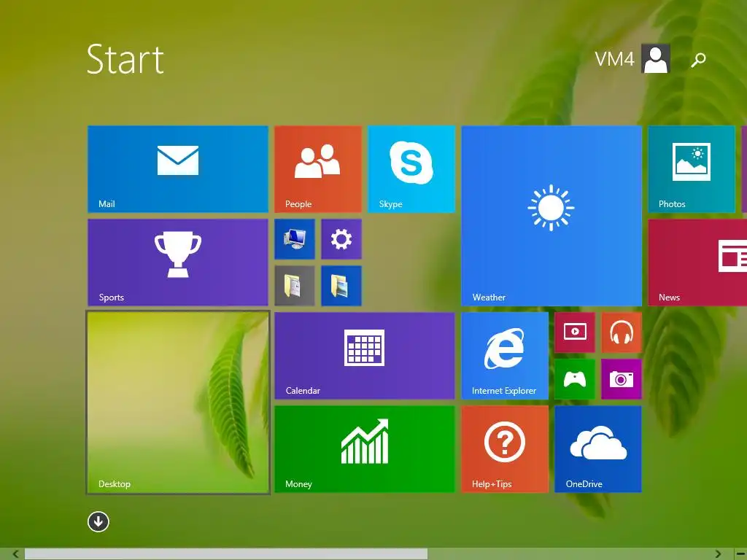Open the Money tile
The image size is (747, 560).
pyautogui.click(x=365, y=449)
